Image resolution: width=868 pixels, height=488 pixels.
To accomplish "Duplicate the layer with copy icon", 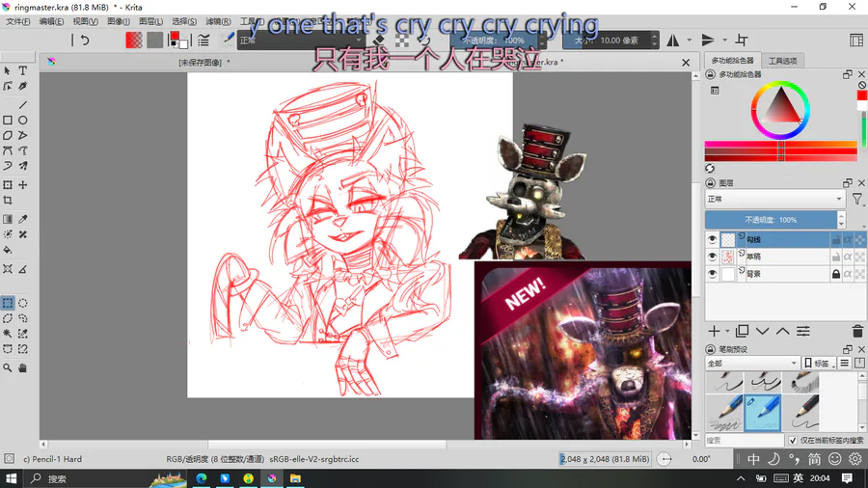I will (x=742, y=332).
